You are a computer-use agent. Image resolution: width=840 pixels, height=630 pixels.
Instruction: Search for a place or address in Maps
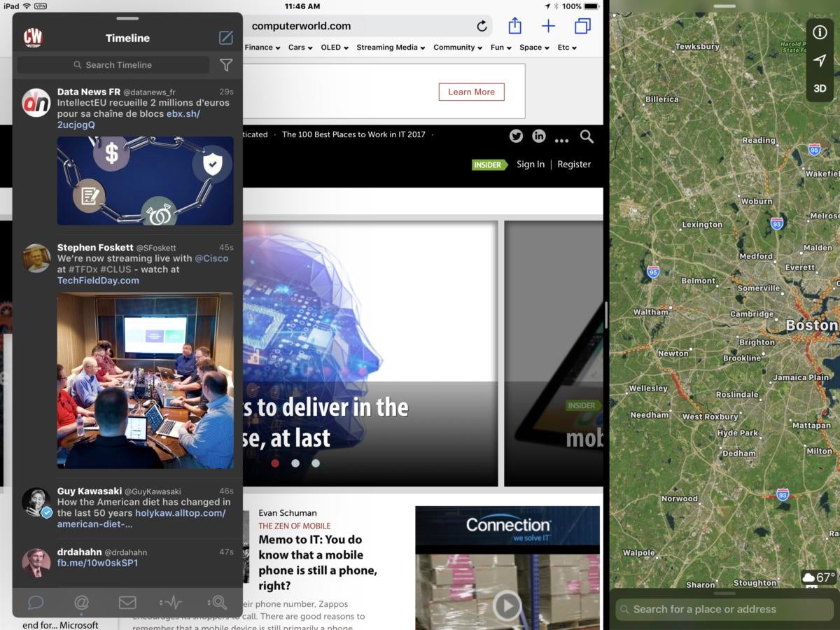(724, 609)
